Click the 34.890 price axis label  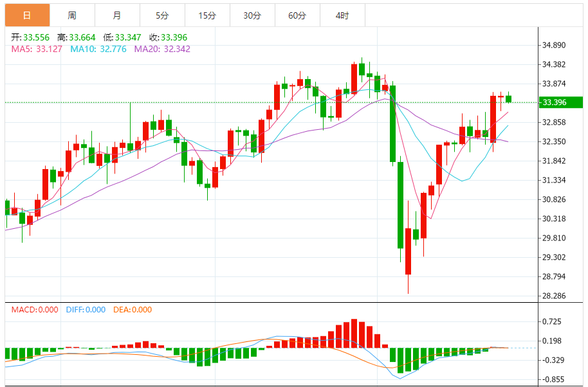pyautogui.click(x=554, y=46)
